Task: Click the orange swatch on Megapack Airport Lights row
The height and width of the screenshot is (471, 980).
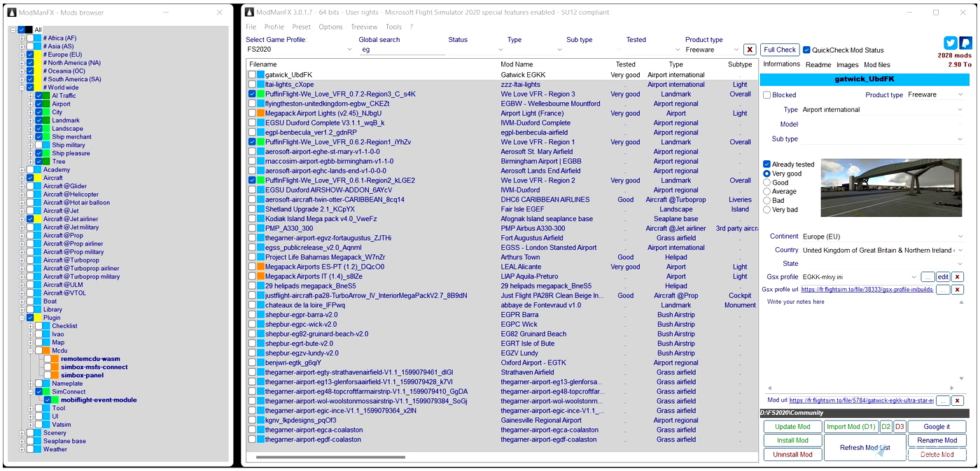Action: (260, 113)
